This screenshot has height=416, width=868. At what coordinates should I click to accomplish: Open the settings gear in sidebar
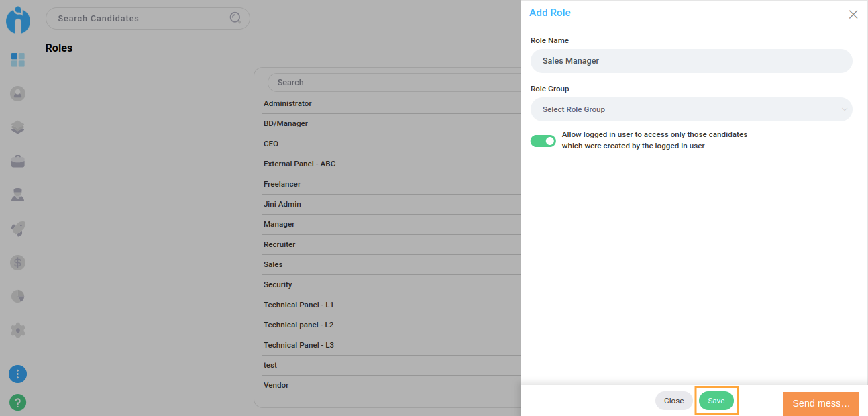click(18, 330)
